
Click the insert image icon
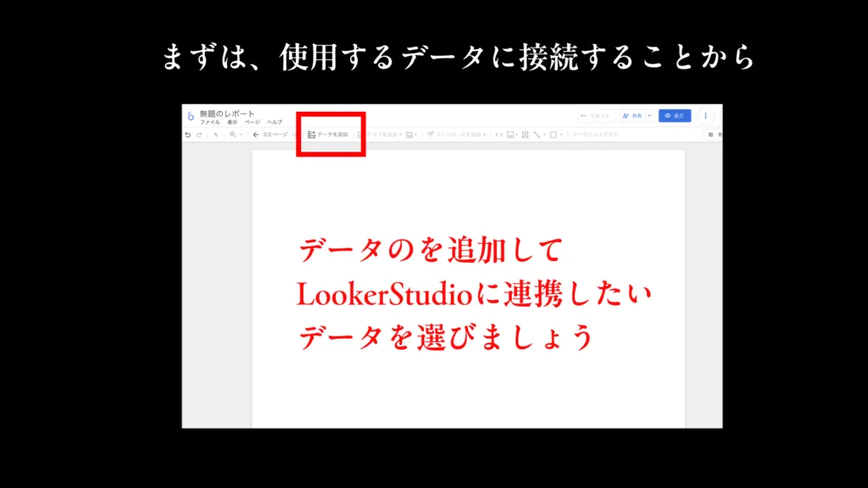pyautogui.click(x=510, y=135)
